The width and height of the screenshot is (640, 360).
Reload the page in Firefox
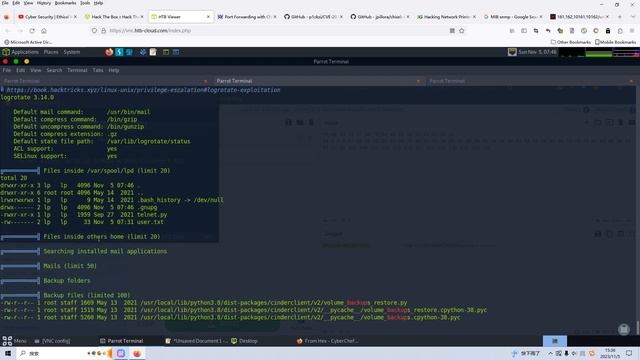[32, 31]
